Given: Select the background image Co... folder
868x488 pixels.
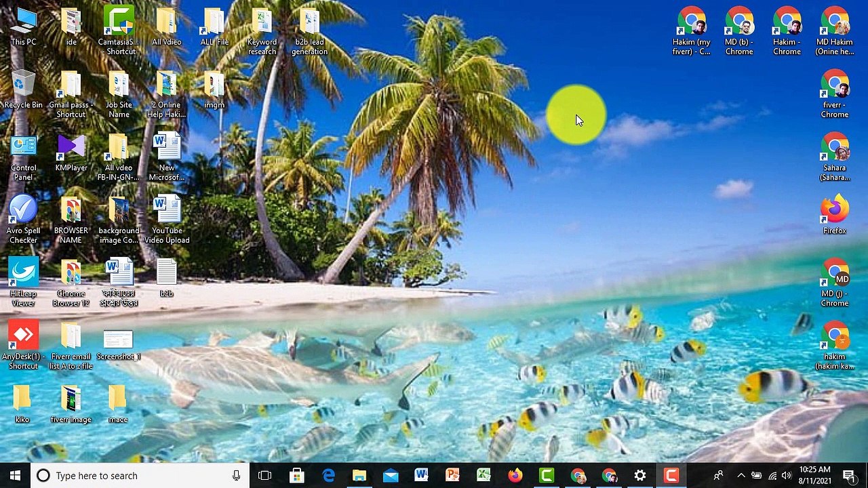Looking at the screenshot, I should tap(119, 221).
